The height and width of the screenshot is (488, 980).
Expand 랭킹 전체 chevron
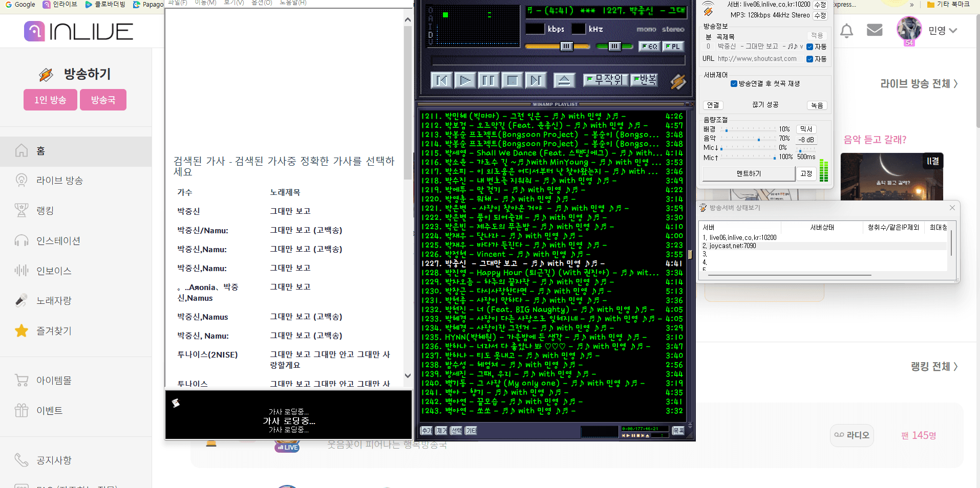point(955,367)
